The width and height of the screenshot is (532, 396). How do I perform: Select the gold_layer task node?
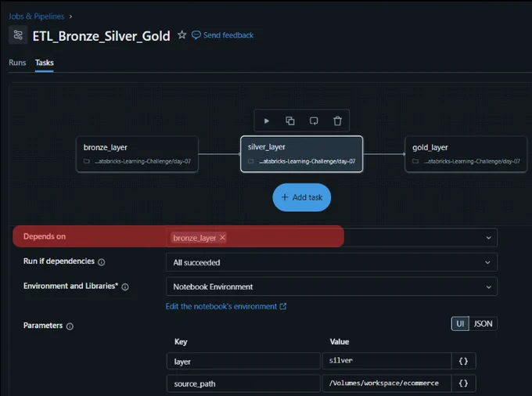coord(465,154)
